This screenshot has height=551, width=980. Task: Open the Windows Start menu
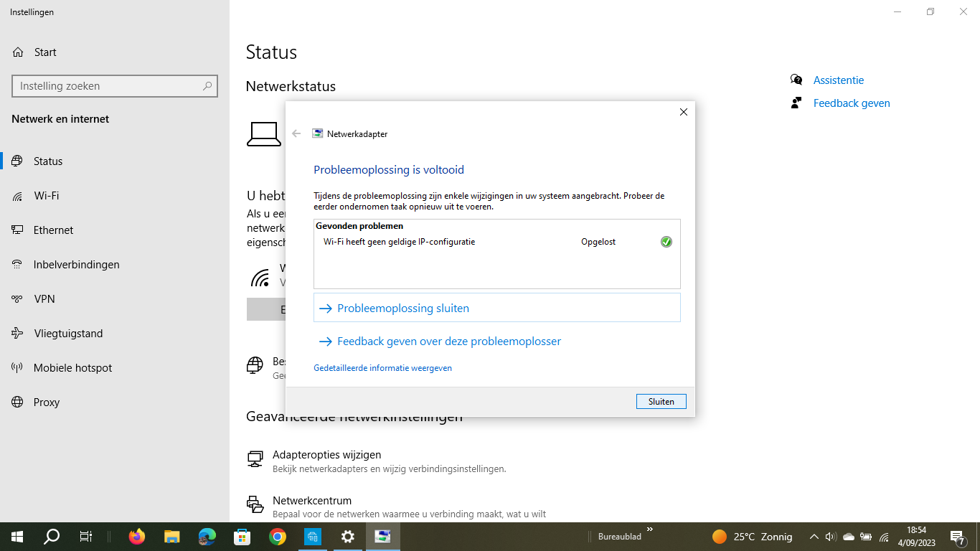click(17, 537)
